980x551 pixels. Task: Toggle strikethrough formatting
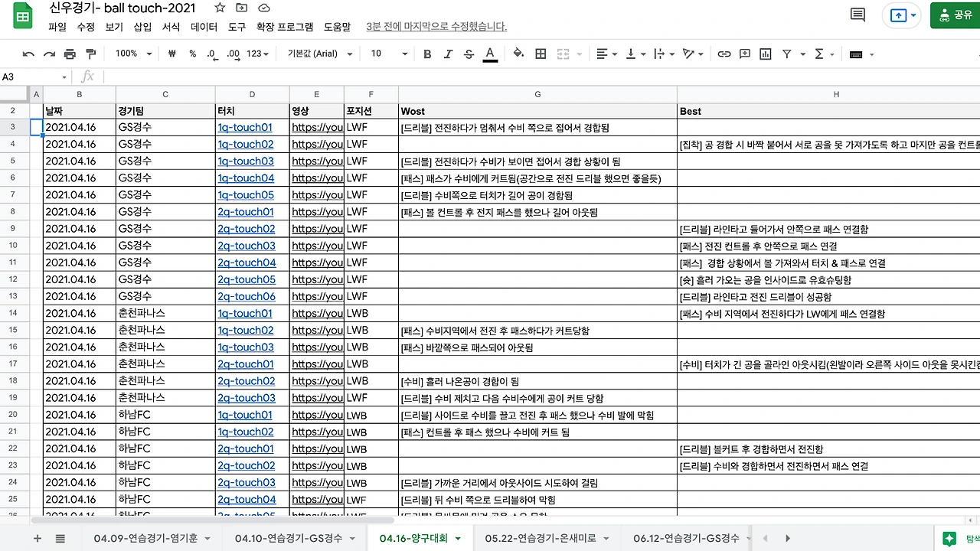[469, 54]
